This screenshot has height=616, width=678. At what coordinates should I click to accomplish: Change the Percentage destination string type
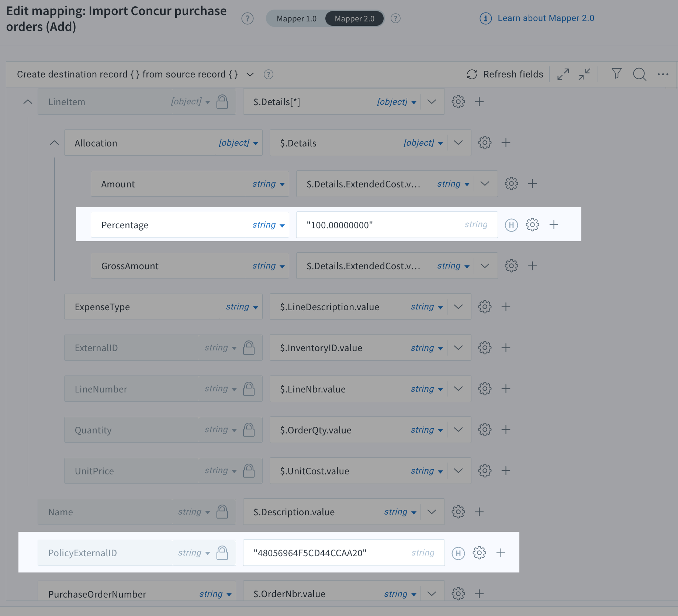pyautogui.click(x=269, y=225)
